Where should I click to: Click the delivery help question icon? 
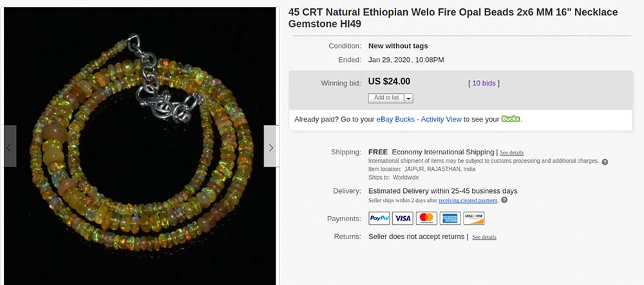504,200
